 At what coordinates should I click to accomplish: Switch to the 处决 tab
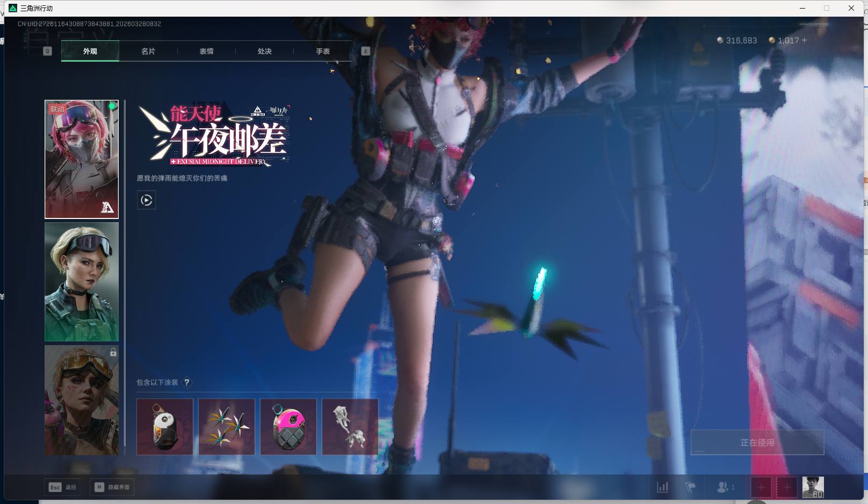point(264,51)
